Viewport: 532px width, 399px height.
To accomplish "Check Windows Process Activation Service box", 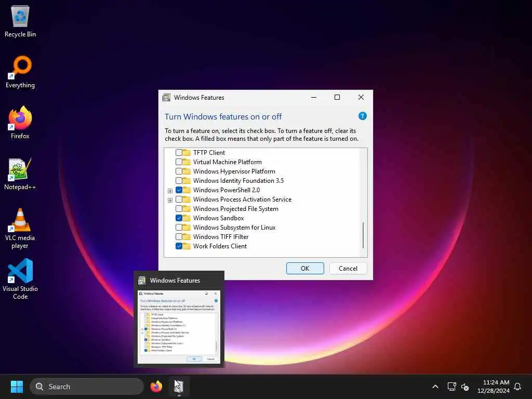I will (x=179, y=199).
